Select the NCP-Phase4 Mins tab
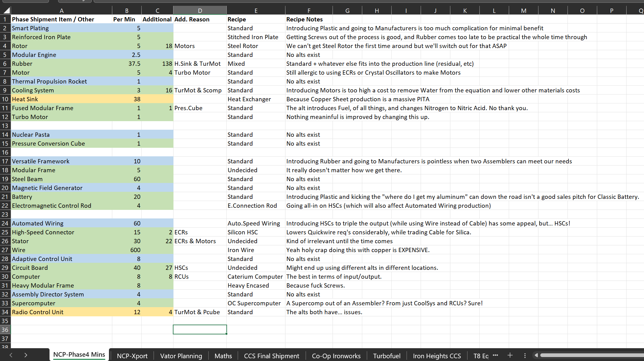 [x=79, y=355]
